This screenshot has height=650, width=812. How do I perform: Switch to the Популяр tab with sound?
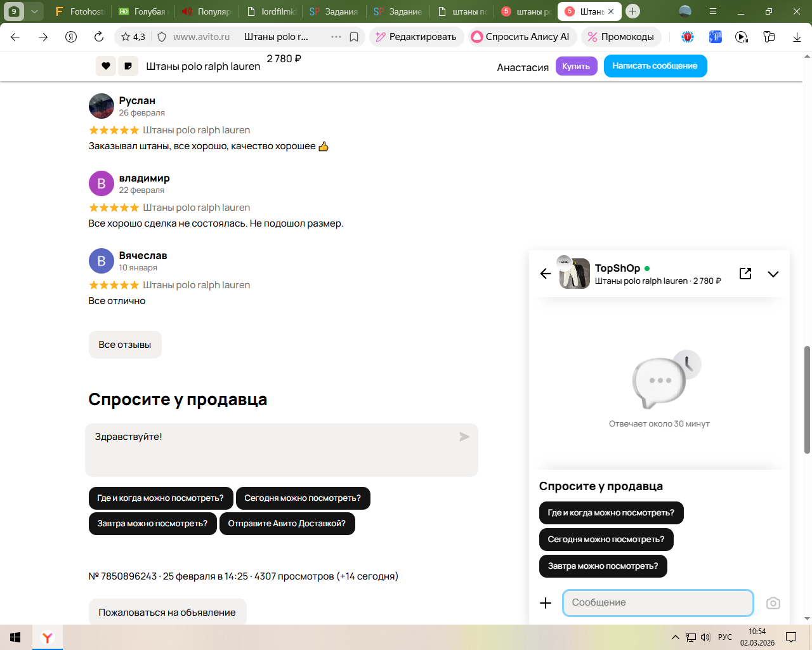[207, 11]
